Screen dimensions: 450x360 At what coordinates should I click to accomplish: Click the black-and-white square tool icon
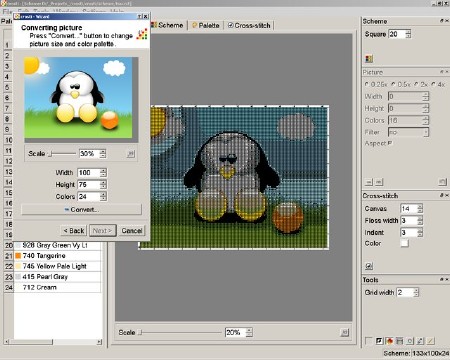[x=379, y=341]
